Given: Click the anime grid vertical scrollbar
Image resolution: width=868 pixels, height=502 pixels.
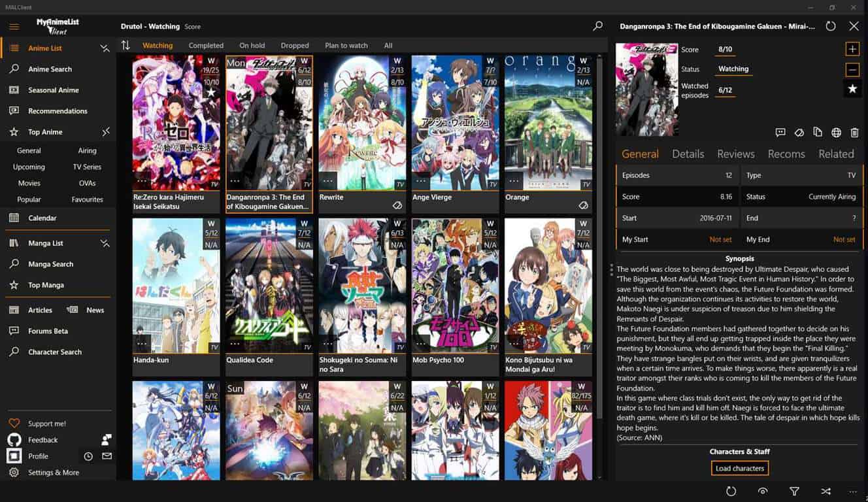Looking at the screenshot, I should pyautogui.click(x=598, y=239).
